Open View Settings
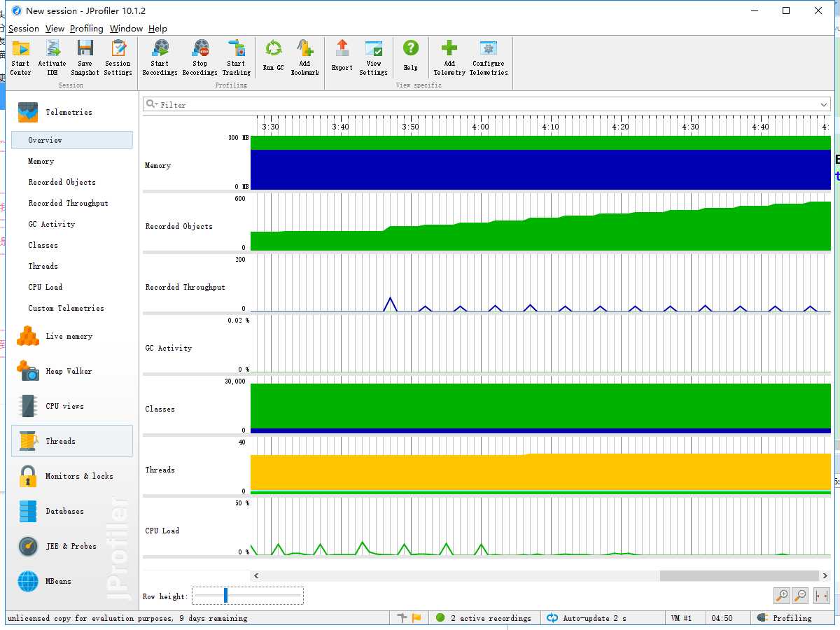 pos(373,57)
